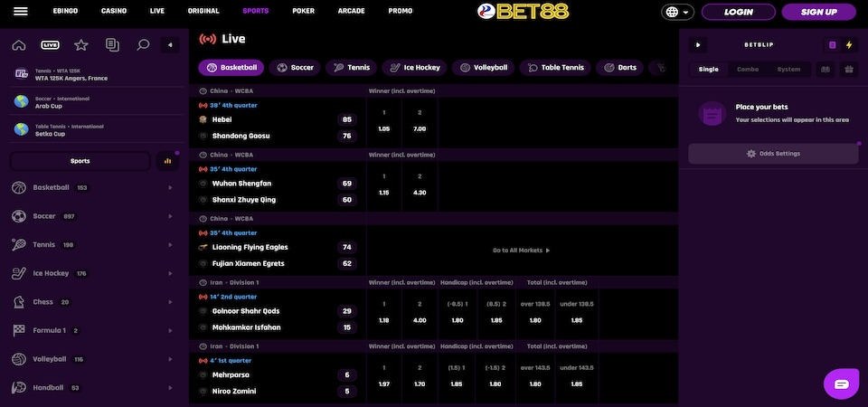Select the Darts filter chip

pyautogui.click(x=620, y=68)
